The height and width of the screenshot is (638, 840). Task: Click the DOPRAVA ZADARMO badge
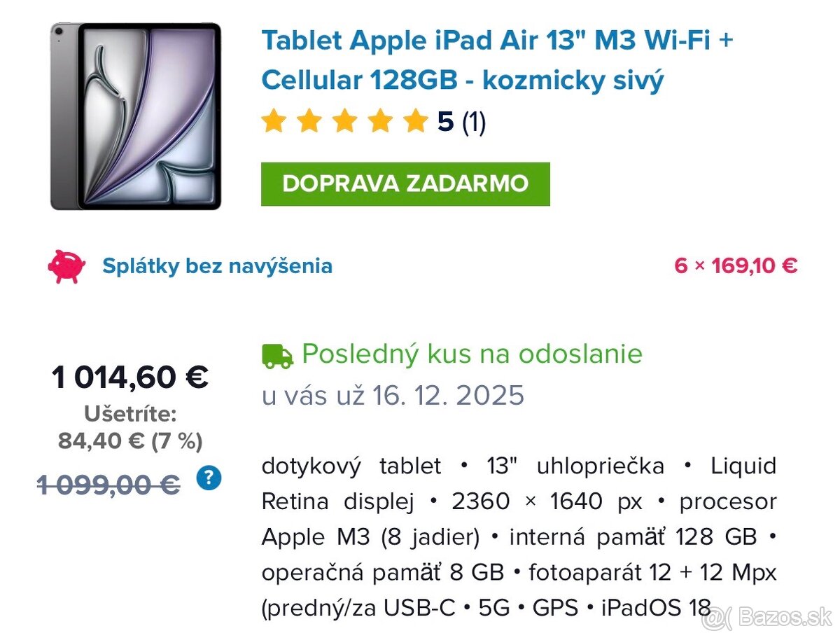pos(405,183)
